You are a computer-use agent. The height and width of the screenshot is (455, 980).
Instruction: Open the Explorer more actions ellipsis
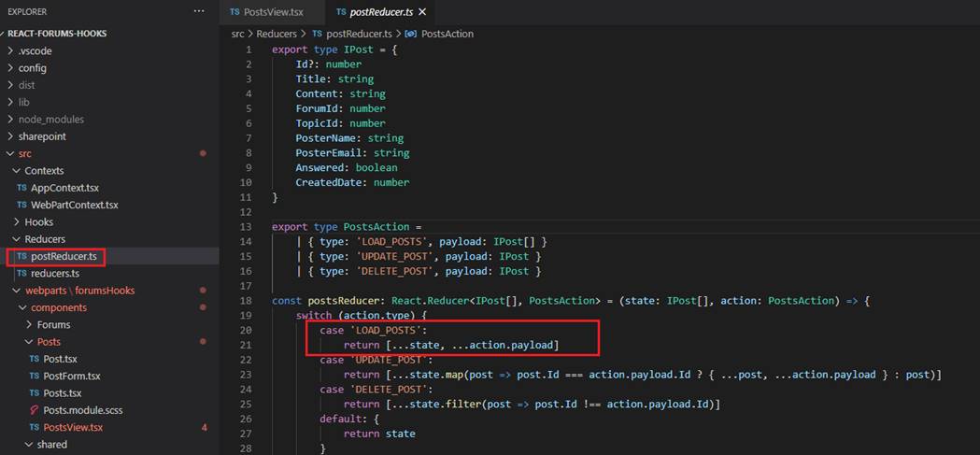[198, 11]
